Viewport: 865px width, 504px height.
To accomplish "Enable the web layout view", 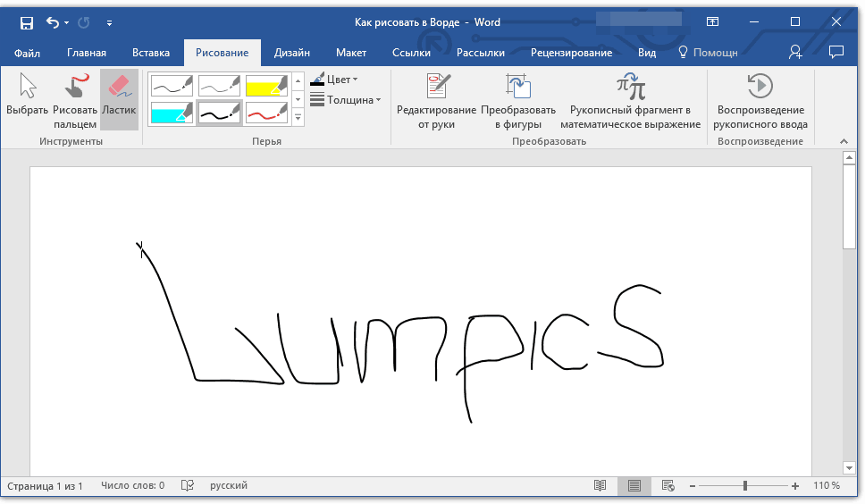I will click(x=668, y=486).
